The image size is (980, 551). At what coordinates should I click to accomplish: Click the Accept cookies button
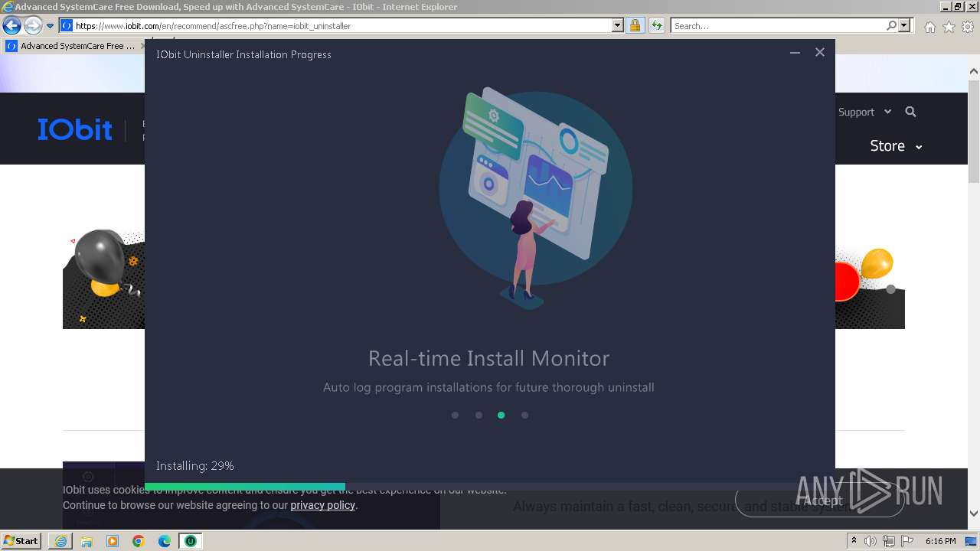[820, 500]
